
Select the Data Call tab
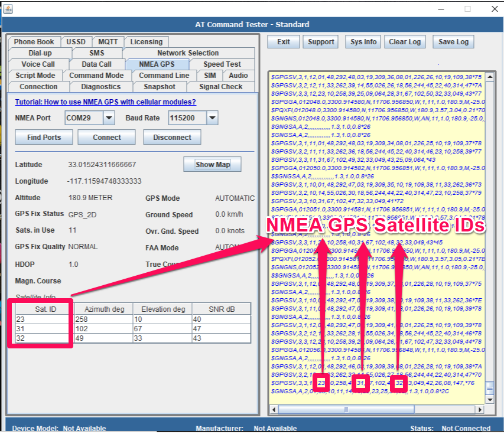[96, 64]
